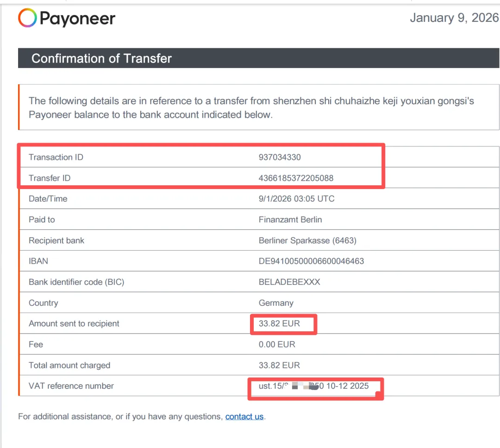This screenshot has height=448, width=500.
Task: Select Transfer ID value 4366185372205088
Action: coord(296,178)
